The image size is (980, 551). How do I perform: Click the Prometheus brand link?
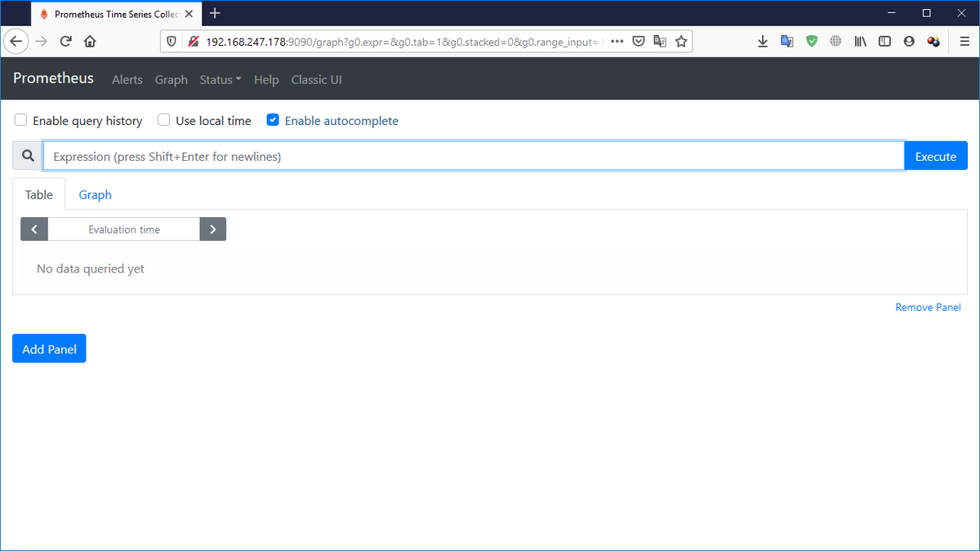(53, 78)
